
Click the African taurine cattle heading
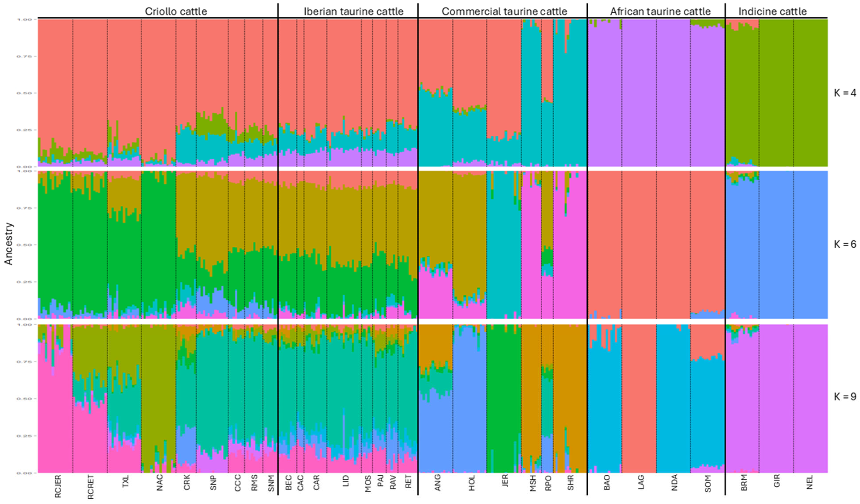(x=660, y=11)
